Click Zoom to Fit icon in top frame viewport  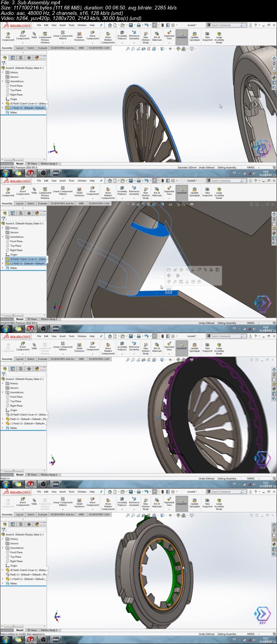click(128, 49)
